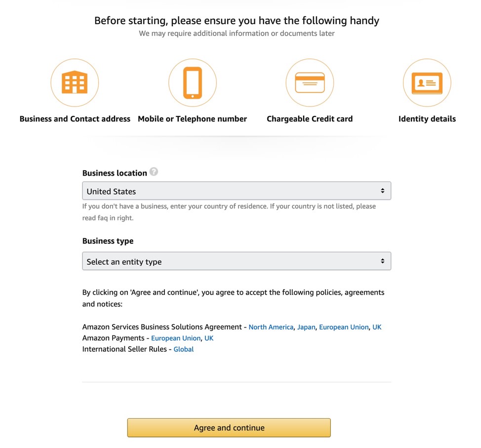Image resolution: width=481 pixels, height=448 pixels.
Task: Open the Japan agreement link
Action: 306,327
